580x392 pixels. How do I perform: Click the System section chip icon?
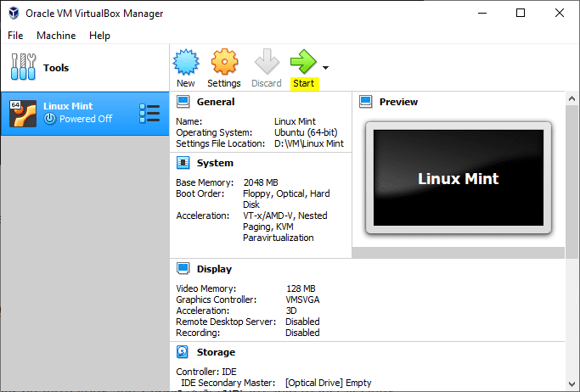(x=183, y=163)
